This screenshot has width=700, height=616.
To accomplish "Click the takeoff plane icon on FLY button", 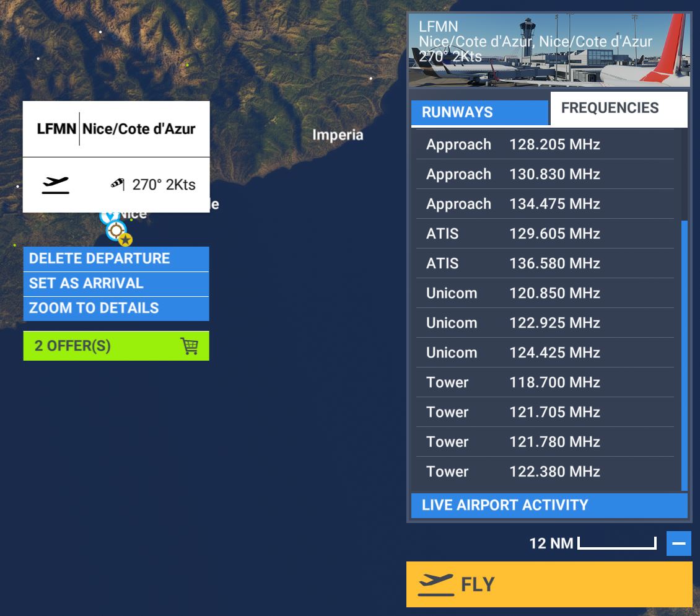I will click(x=435, y=585).
